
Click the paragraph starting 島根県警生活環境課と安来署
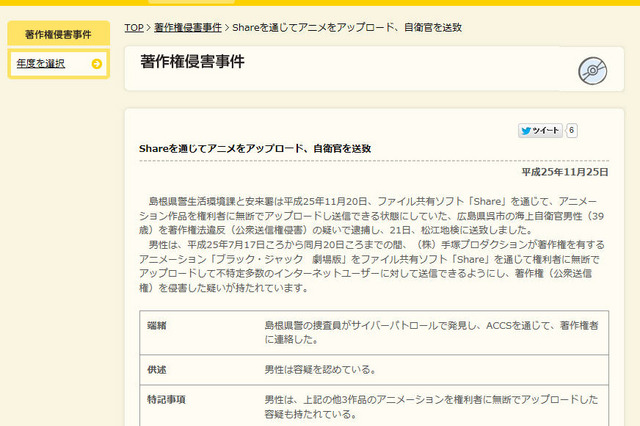372,216
